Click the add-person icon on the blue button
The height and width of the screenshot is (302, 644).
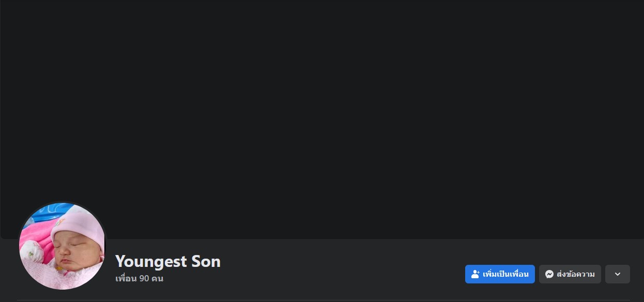point(476,274)
